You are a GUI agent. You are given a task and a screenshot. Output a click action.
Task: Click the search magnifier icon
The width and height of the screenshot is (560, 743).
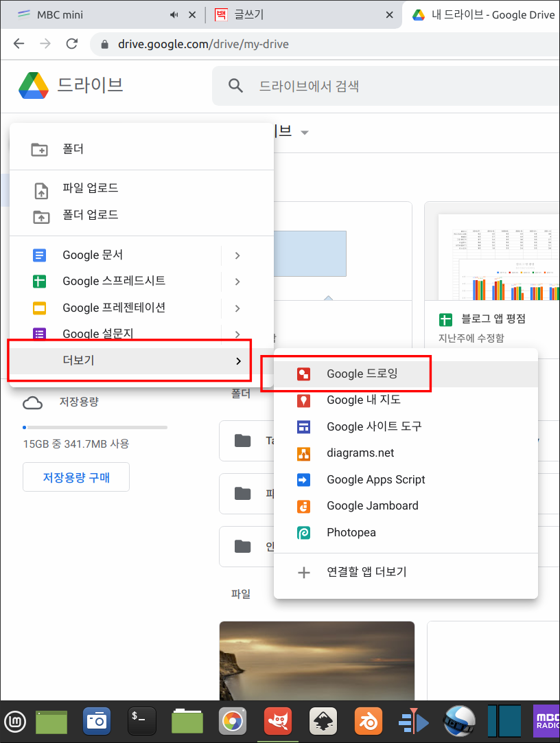[x=235, y=85]
